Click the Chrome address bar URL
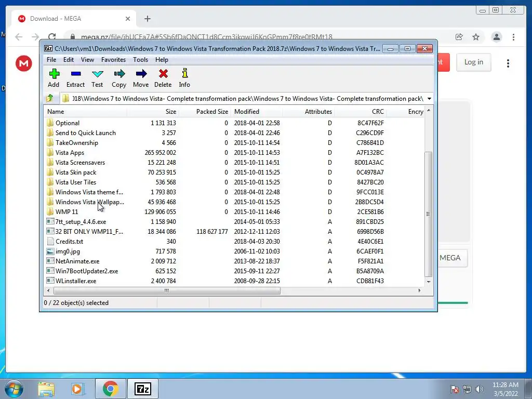The height and width of the screenshot is (399, 532). (207, 37)
